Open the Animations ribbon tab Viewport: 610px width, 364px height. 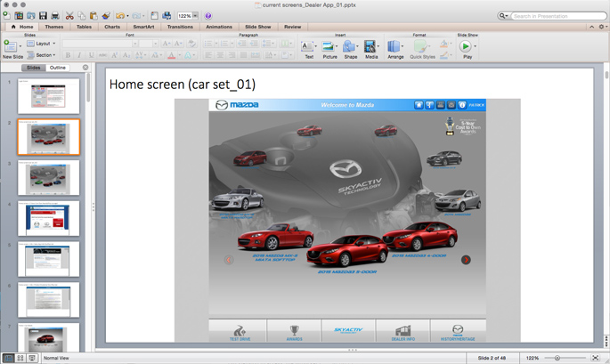pyautogui.click(x=219, y=27)
